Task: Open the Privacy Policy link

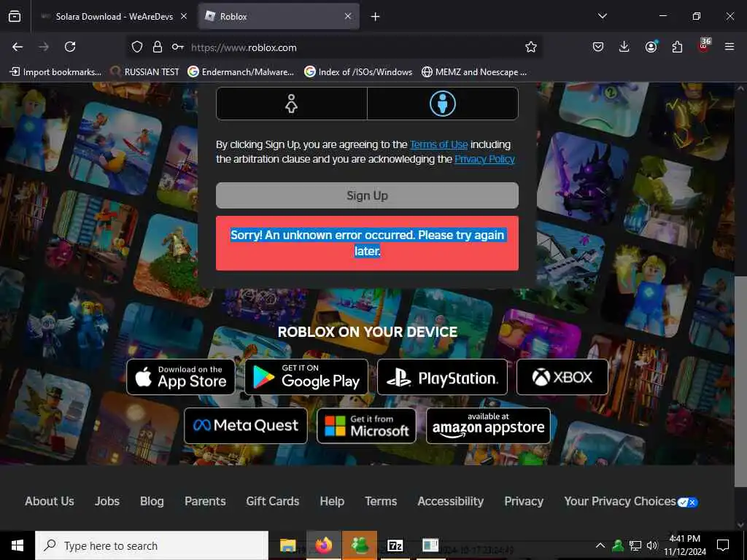Action: (484, 159)
